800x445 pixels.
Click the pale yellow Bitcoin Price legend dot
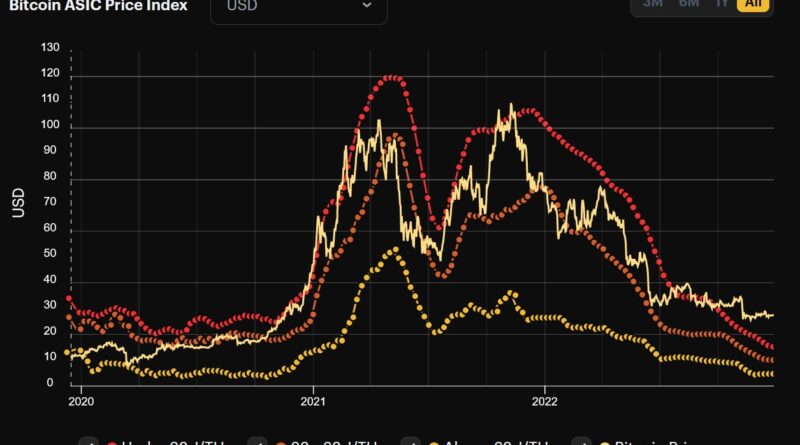coord(602,441)
